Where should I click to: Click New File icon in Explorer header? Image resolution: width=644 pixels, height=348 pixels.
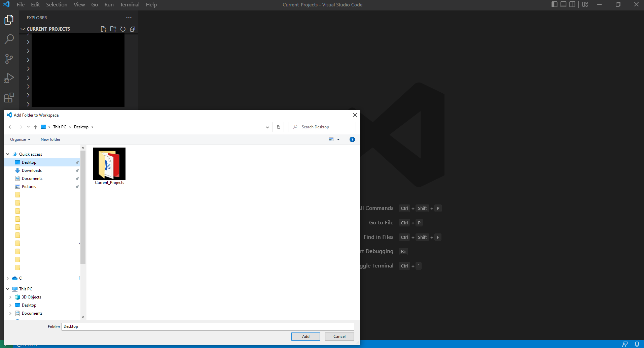104,29
